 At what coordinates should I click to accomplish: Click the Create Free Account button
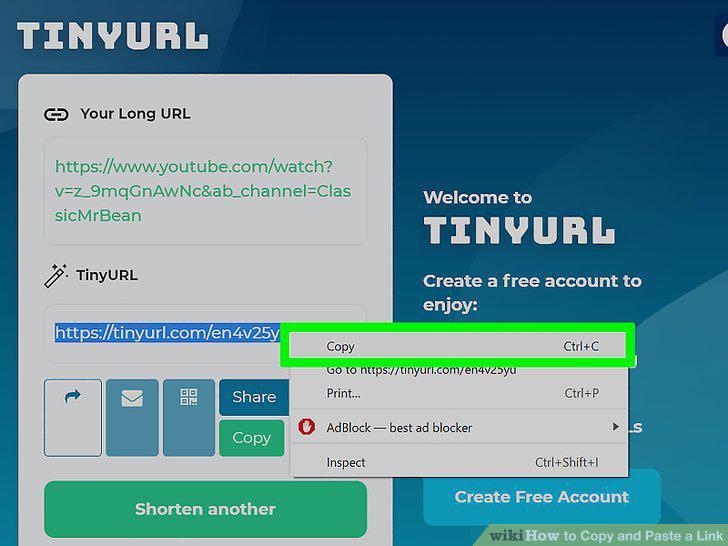[542, 497]
